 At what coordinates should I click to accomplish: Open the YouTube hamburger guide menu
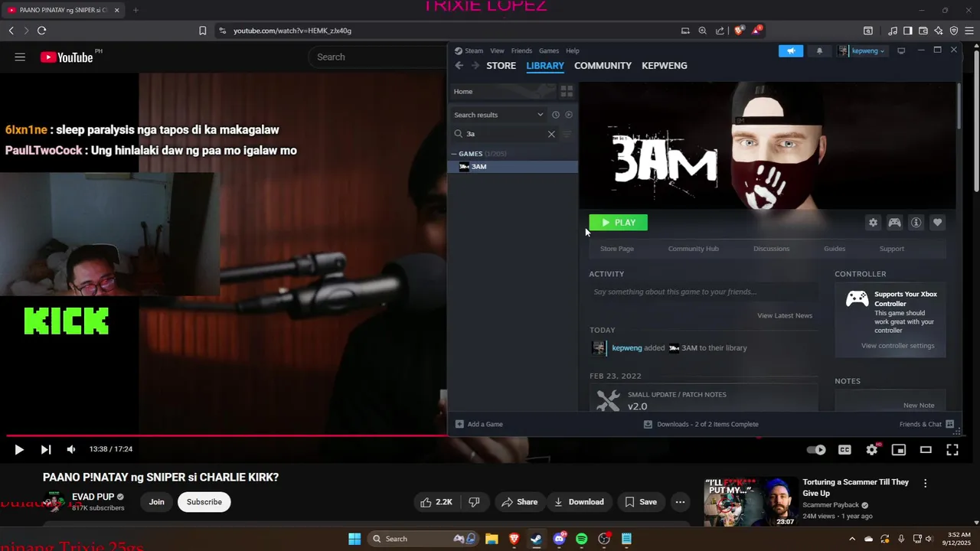pos(20,57)
